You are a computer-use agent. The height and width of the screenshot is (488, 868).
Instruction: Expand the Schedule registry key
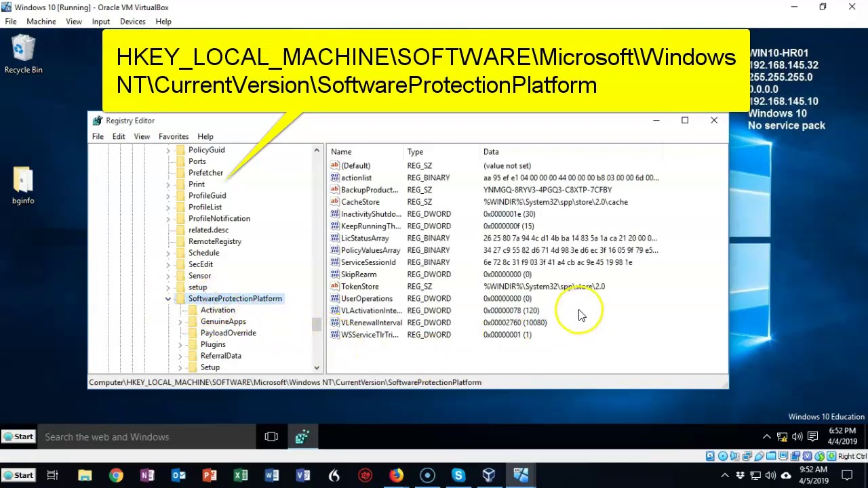tap(168, 253)
